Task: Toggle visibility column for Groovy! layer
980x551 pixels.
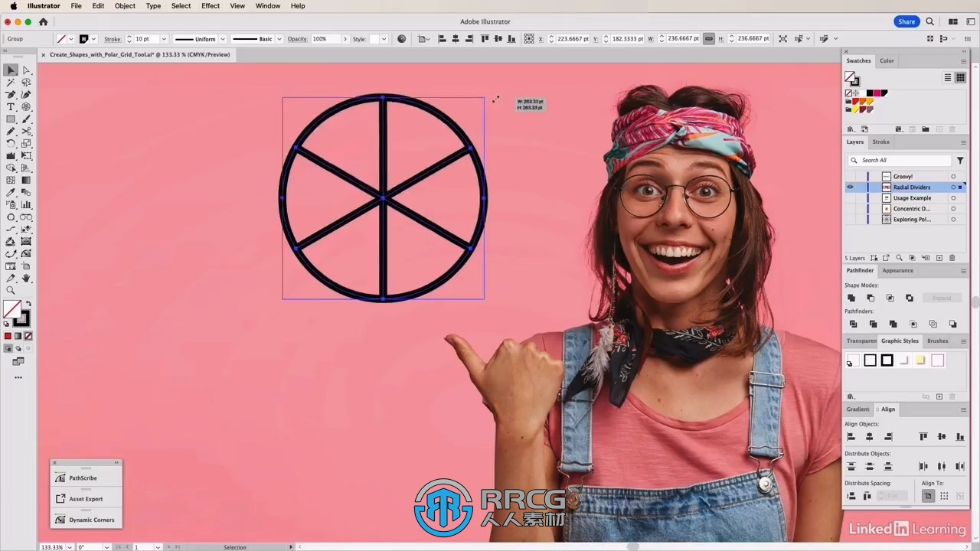Action: [x=850, y=176]
